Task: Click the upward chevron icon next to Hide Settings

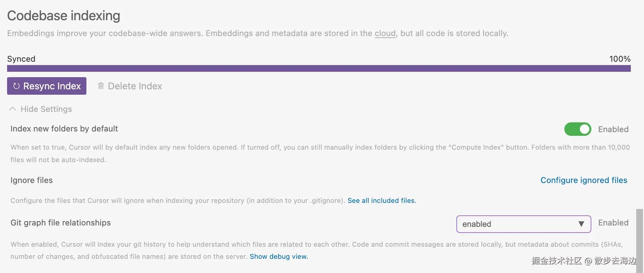Action: pyautogui.click(x=12, y=109)
